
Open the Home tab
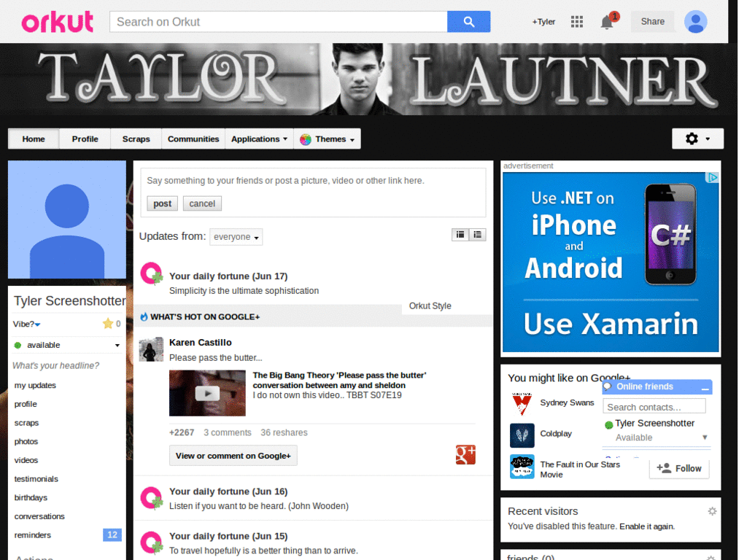(34, 139)
